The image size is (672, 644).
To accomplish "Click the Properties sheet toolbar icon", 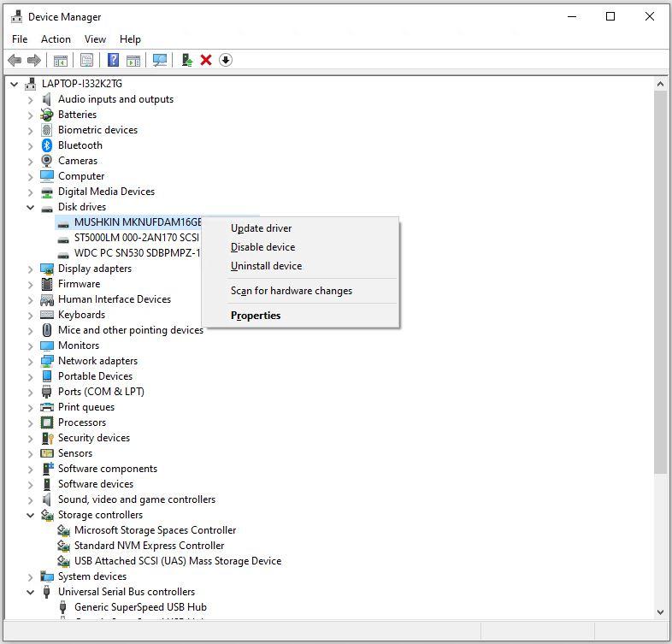I will pyautogui.click(x=86, y=60).
